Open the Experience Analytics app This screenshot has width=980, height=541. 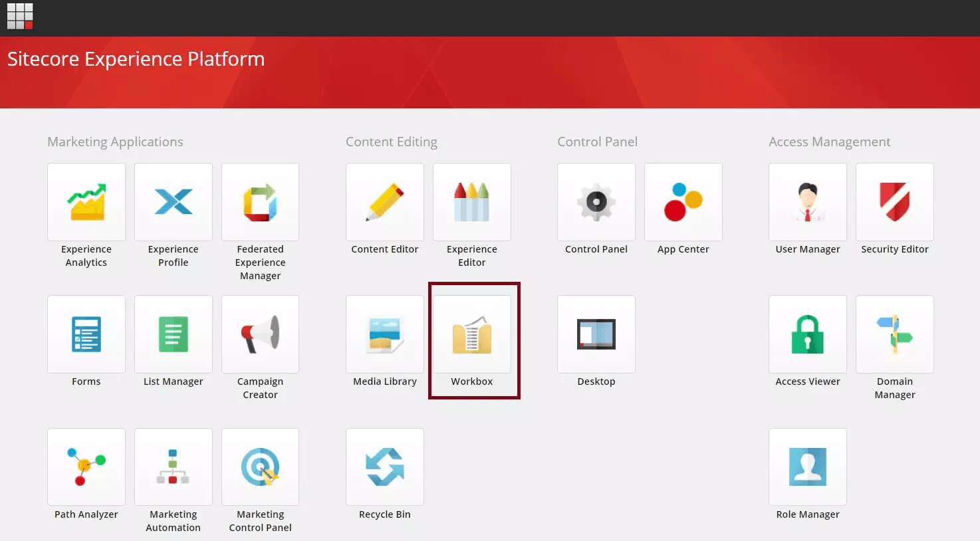86,202
